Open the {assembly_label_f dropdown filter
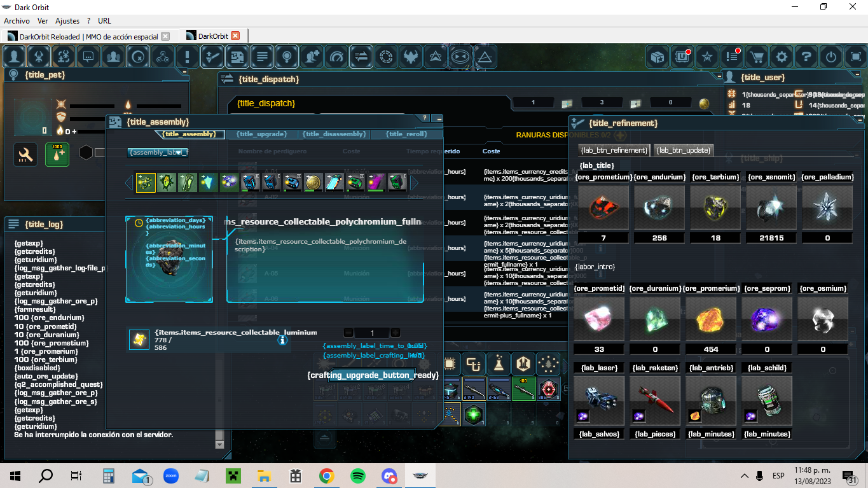 158,153
